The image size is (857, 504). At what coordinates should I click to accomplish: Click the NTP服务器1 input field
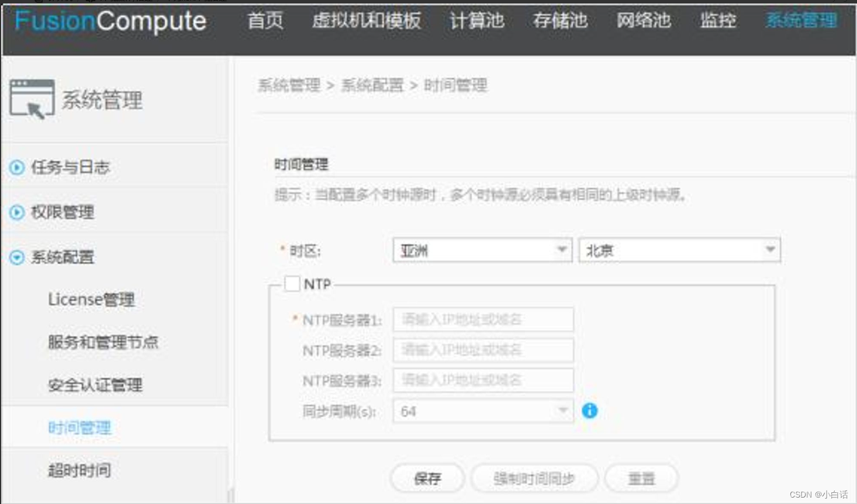coord(483,319)
